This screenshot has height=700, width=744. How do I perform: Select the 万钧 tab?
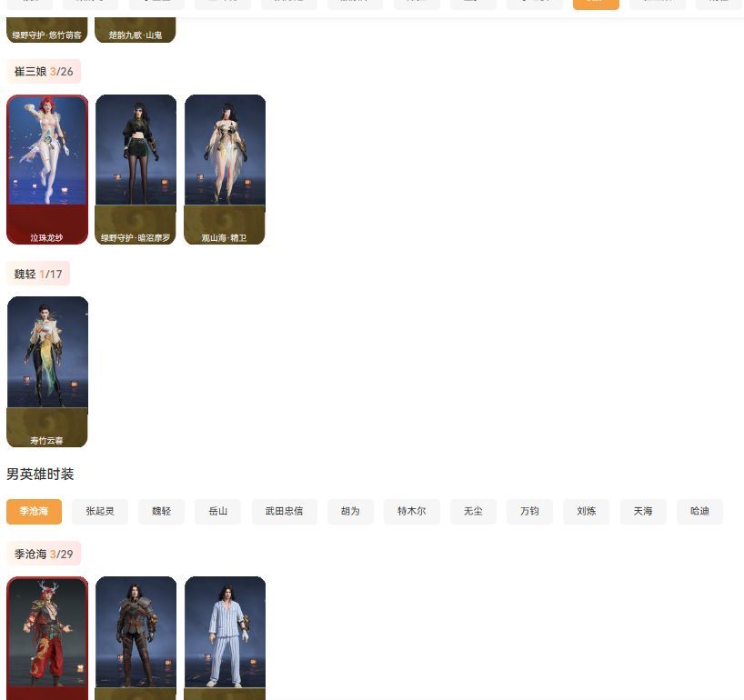529,512
